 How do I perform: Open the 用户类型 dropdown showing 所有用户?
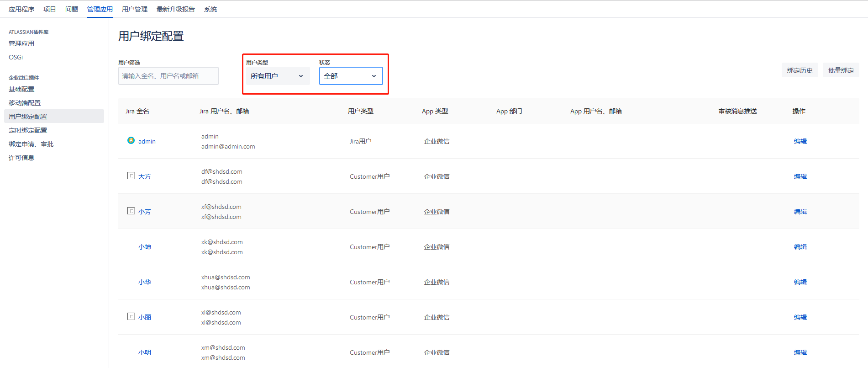[277, 76]
